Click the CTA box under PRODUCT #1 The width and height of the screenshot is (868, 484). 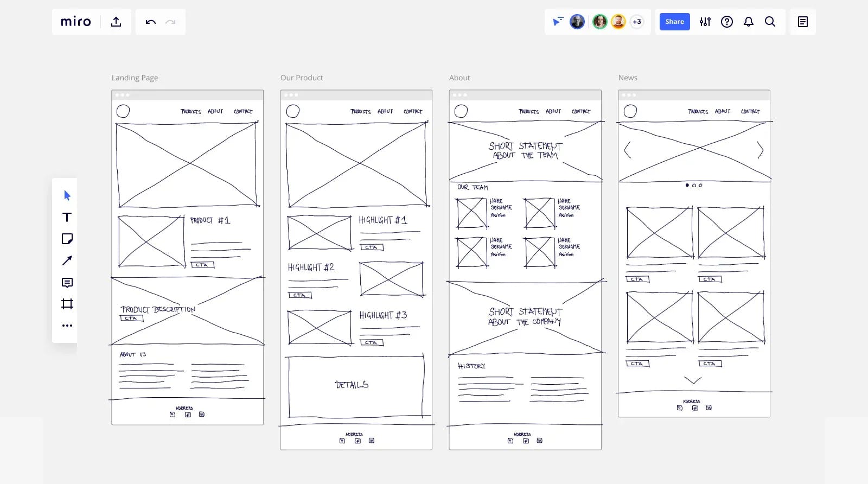pos(202,265)
